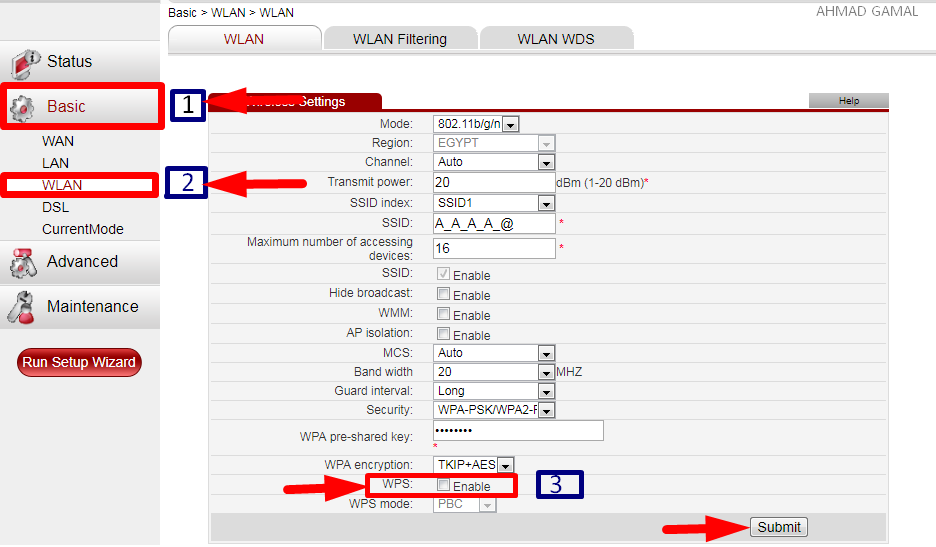This screenshot has height=547, width=936.
Task: Open the Security dropdown
Action: point(545,410)
